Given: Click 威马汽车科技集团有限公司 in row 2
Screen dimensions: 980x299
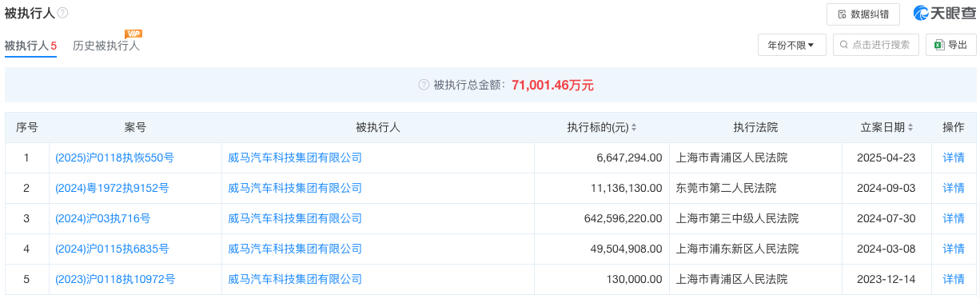Looking at the screenshot, I should [x=295, y=188].
